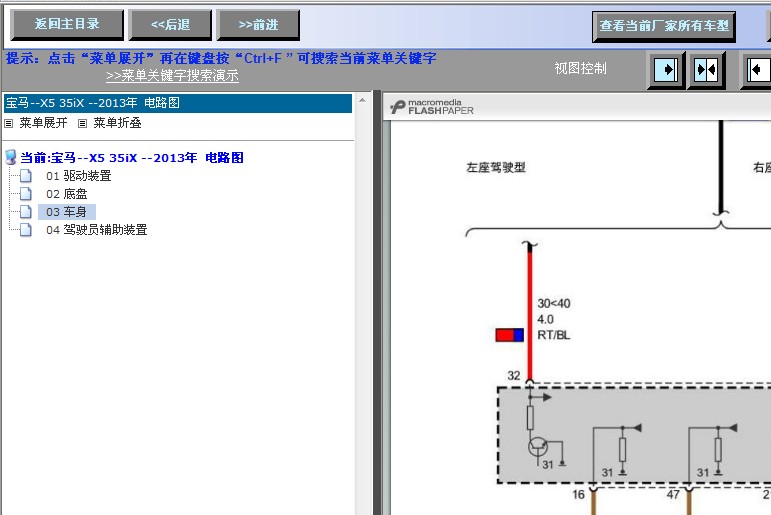Click the Macromedia FlashPaper logo
771x515 pixels.
(x=432, y=107)
